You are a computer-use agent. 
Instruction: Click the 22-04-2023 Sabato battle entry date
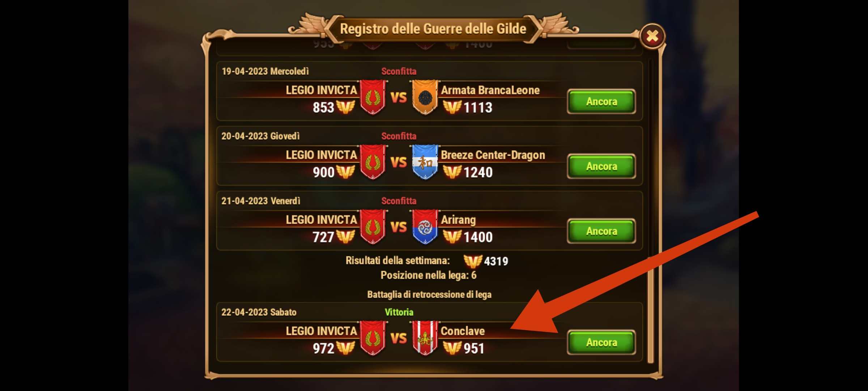259,312
